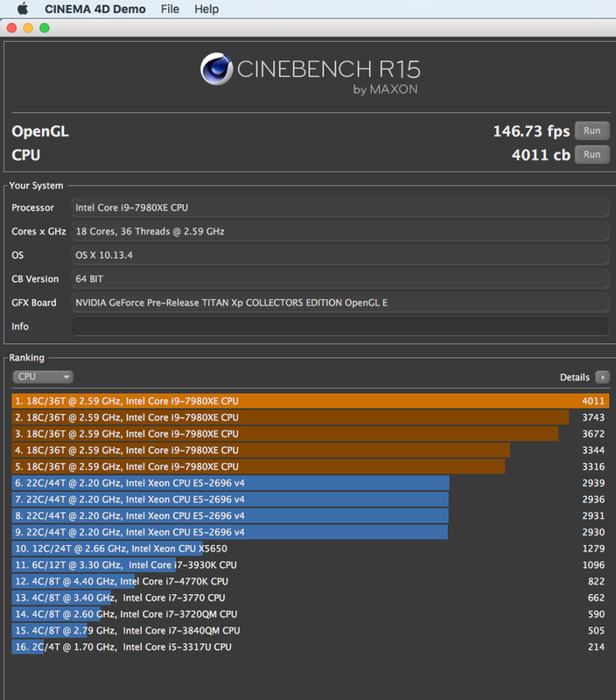Select ranking row 2 scoring 3743
This screenshot has width=616, height=700.
[311, 417]
